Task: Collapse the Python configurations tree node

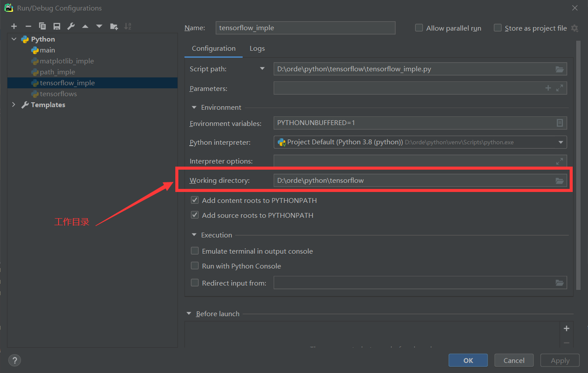Action: click(14, 39)
